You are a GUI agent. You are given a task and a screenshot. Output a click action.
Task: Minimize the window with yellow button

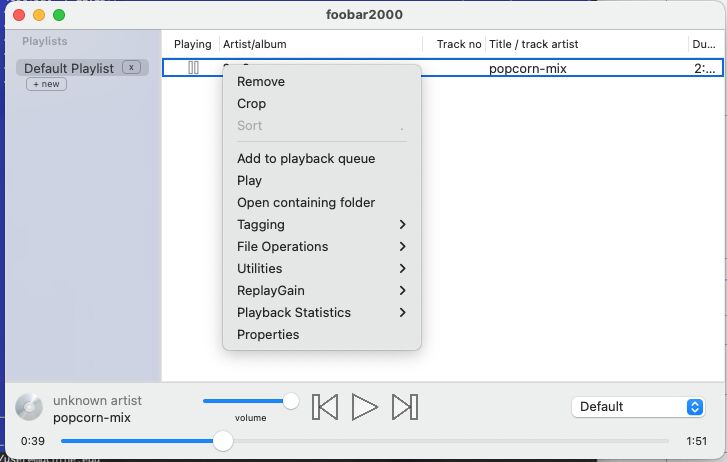(39, 15)
